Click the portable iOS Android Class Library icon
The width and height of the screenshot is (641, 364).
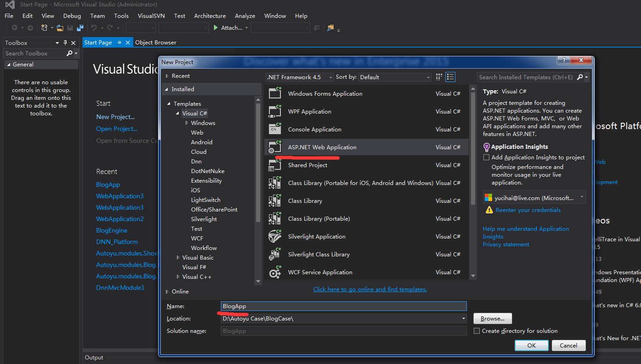(275, 183)
